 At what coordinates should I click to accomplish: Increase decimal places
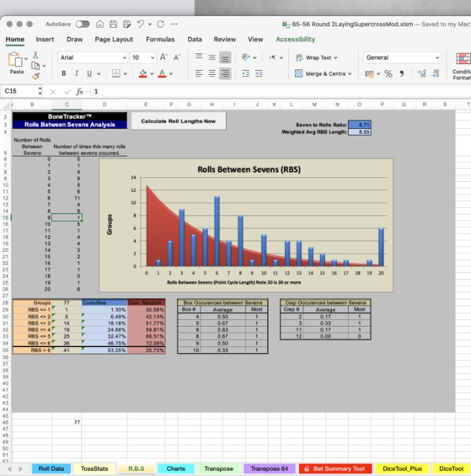[x=422, y=74]
